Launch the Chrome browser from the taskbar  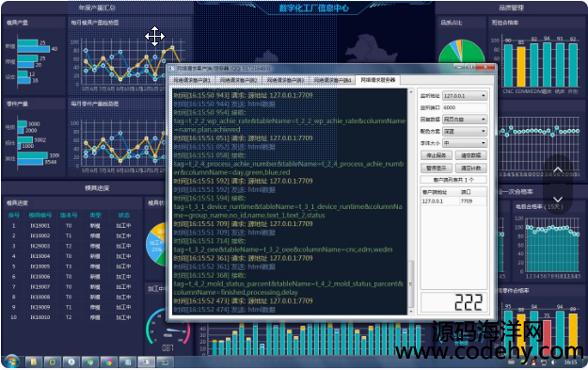point(109,362)
